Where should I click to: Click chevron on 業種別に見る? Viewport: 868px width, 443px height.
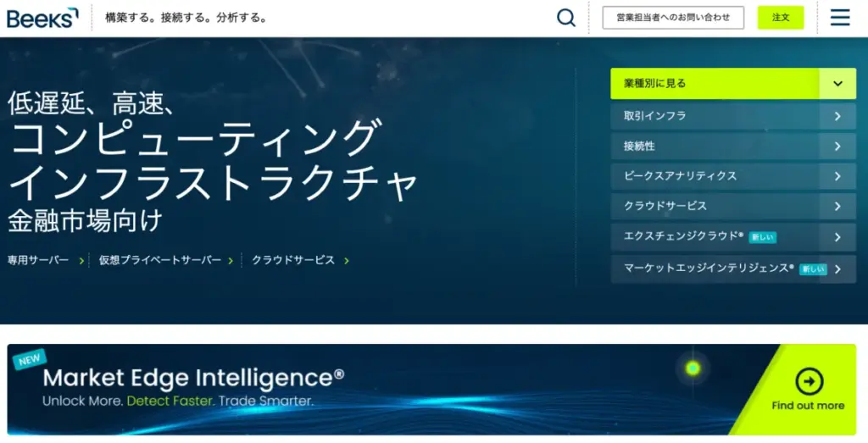[x=837, y=84]
